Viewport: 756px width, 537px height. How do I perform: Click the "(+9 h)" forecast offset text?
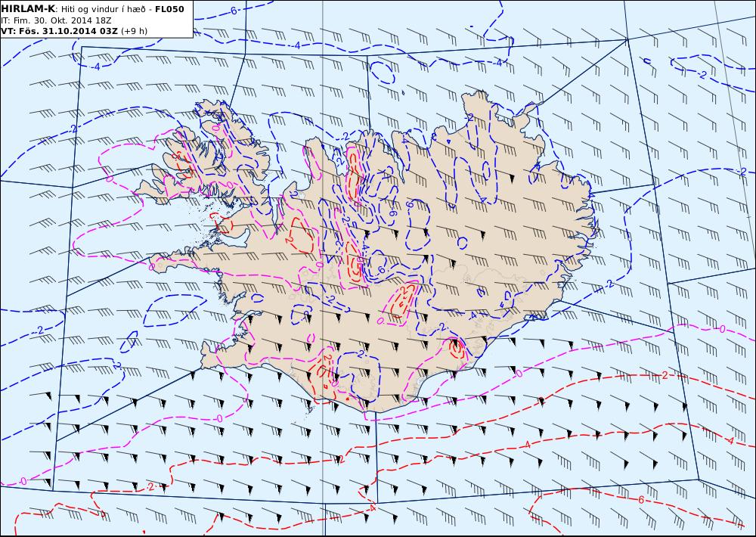(x=134, y=31)
